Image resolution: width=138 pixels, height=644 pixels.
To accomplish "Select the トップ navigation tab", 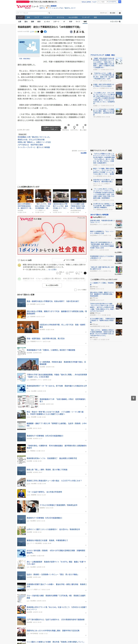I will (20, 17).
